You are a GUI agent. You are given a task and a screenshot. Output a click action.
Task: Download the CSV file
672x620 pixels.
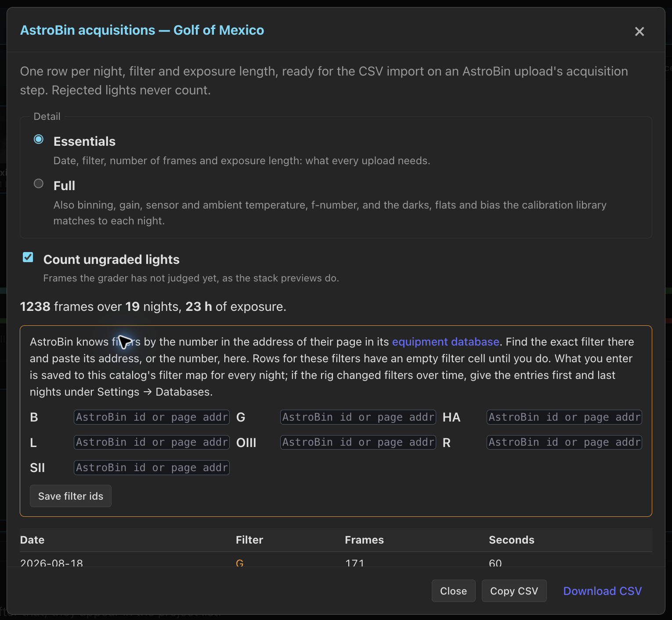click(603, 591)
